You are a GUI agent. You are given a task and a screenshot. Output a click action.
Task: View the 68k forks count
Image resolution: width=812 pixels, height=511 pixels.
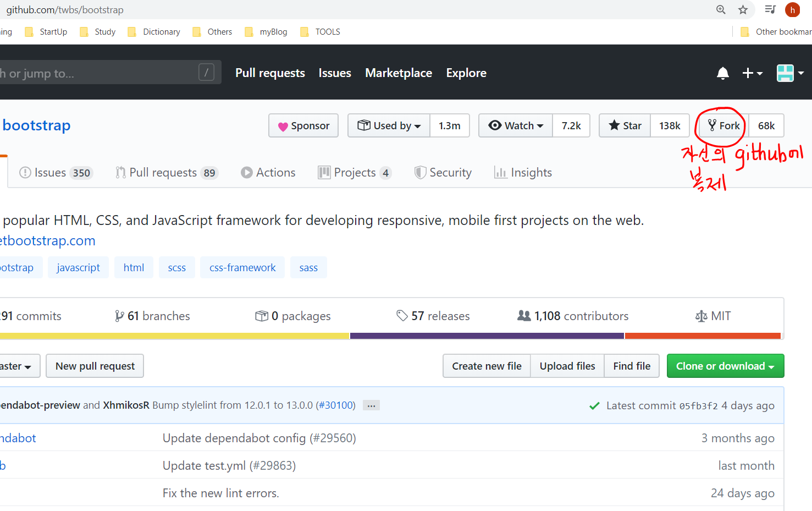click(766, 125)
